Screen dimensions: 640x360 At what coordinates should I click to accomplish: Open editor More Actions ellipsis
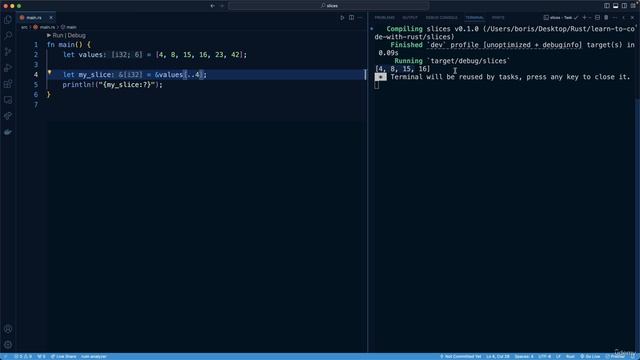point(360,18)
